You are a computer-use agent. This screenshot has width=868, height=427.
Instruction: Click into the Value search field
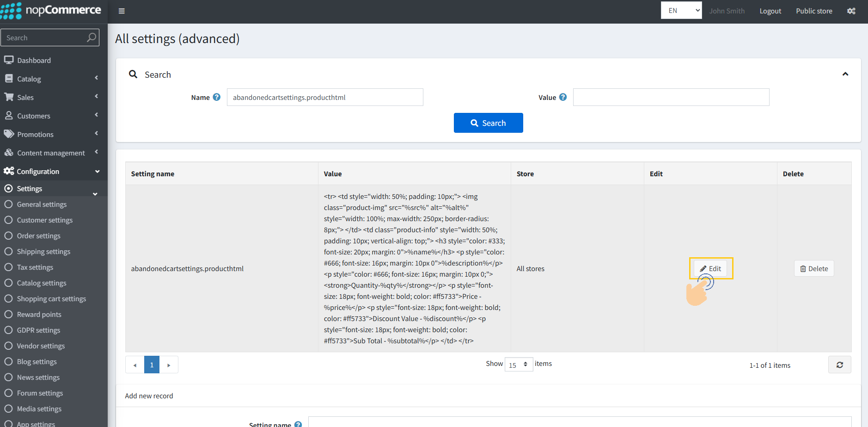click(671, 97)
